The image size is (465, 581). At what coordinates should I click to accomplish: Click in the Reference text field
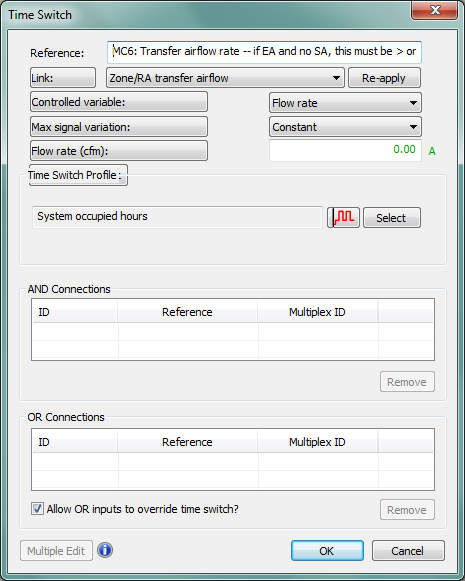tap(264, 52)
